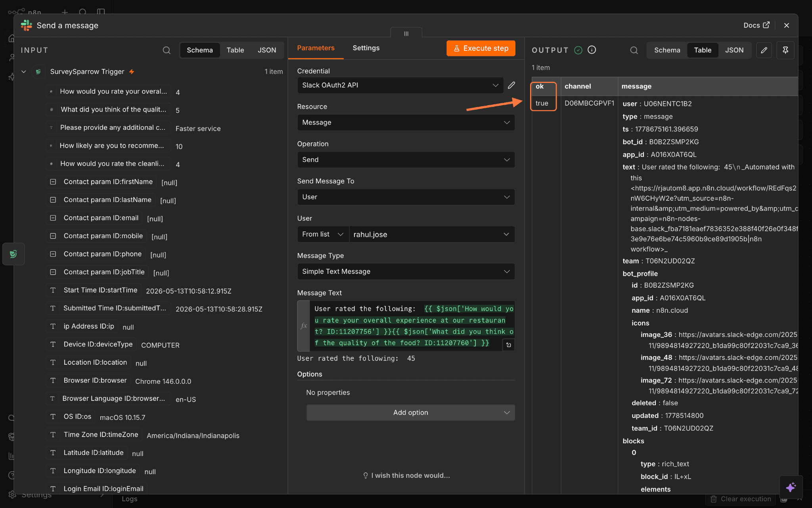This screenshot has height=508, width=812.
Task: Click the object icon for Contact param ID:email
Action: [53, 218]
